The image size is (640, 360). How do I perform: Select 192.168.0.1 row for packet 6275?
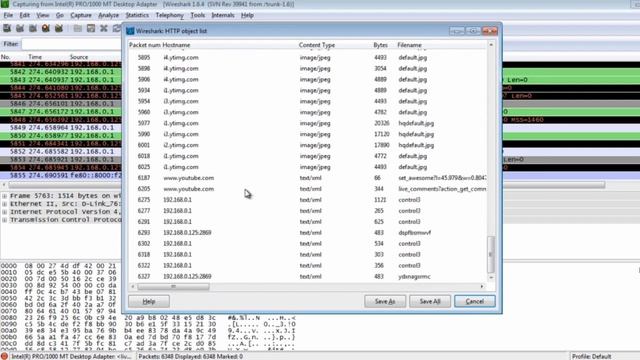tap(308, 200)
